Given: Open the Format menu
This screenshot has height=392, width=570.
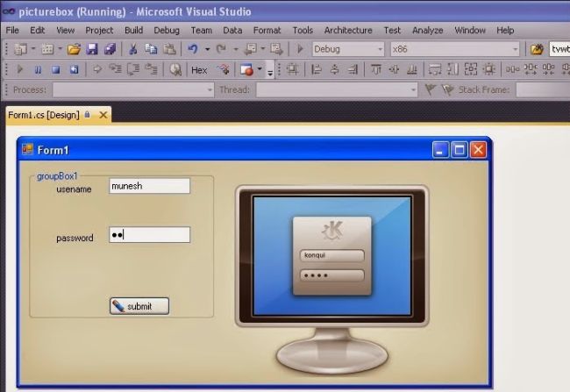Looking at the screenshot, I should (267, 30).
